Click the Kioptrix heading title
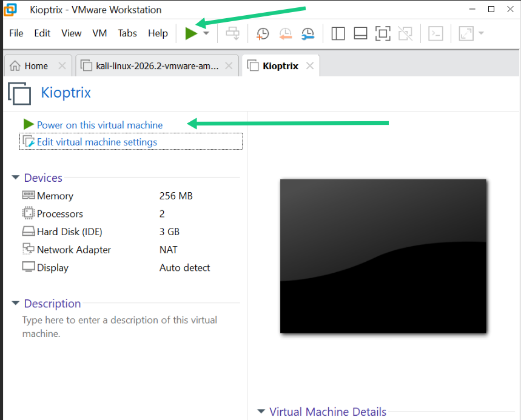 [66, 93]
